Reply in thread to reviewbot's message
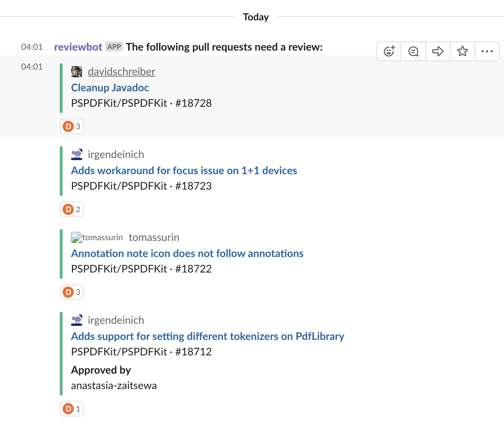 pos(413,51)
